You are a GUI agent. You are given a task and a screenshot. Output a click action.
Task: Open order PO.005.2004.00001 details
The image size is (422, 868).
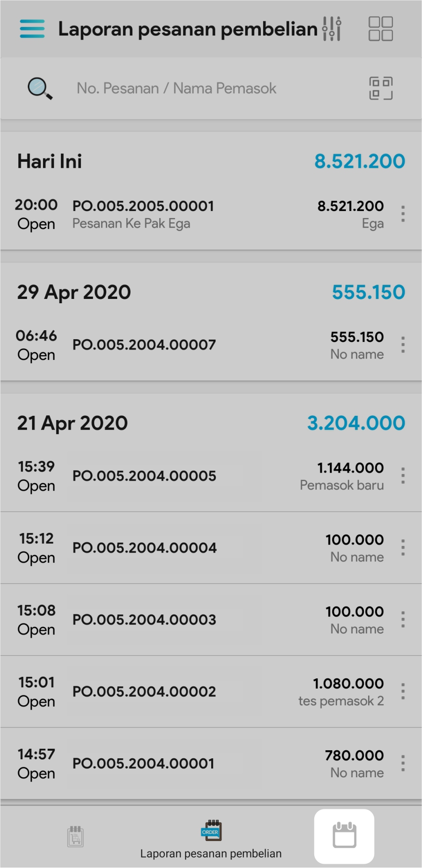click(x=143, y=763)
